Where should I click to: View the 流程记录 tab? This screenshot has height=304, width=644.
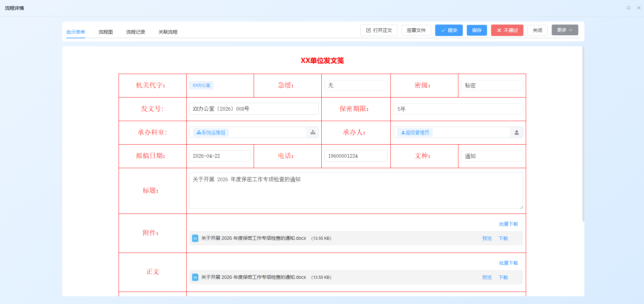(136, 32)
